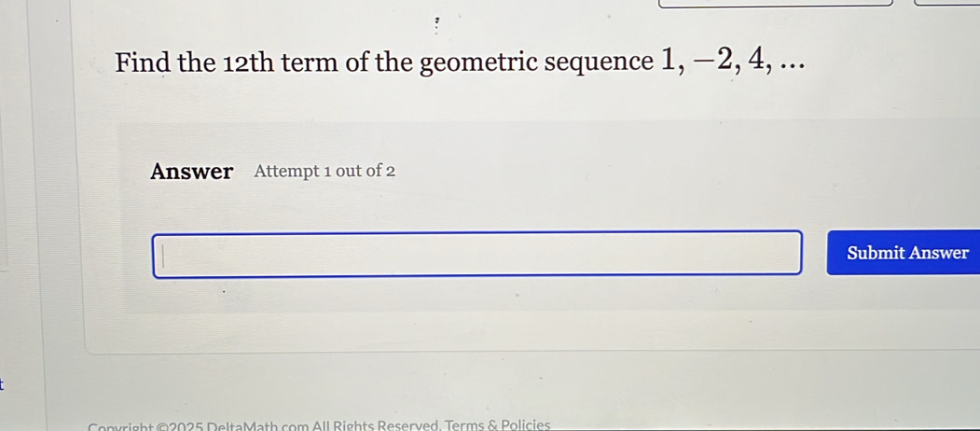
Task: Click the text cursor in the answer box
Action: (x=163, y=255)
